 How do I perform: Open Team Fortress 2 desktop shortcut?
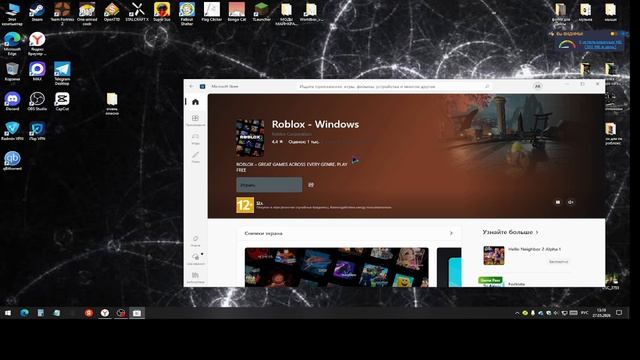(62, 13)
